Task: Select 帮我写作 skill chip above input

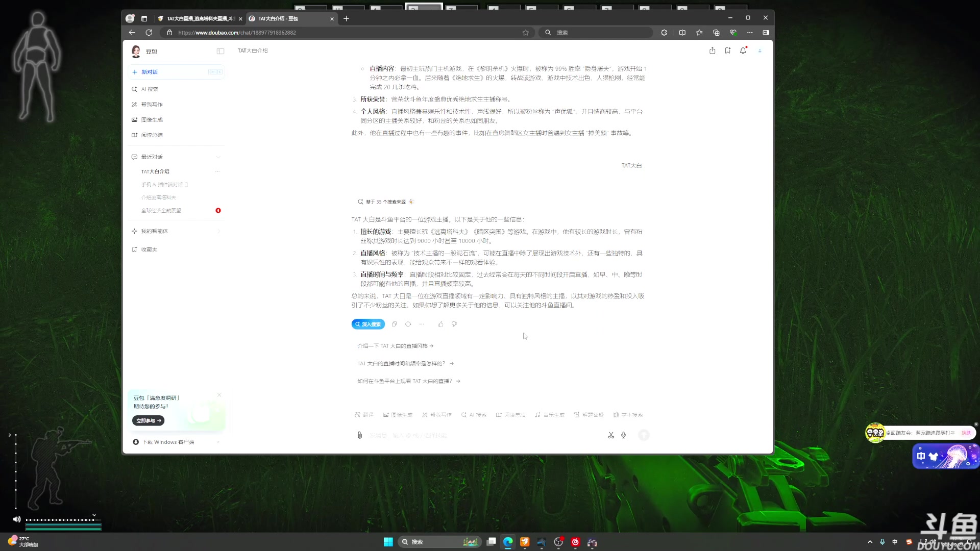Action: pos(437,415)
